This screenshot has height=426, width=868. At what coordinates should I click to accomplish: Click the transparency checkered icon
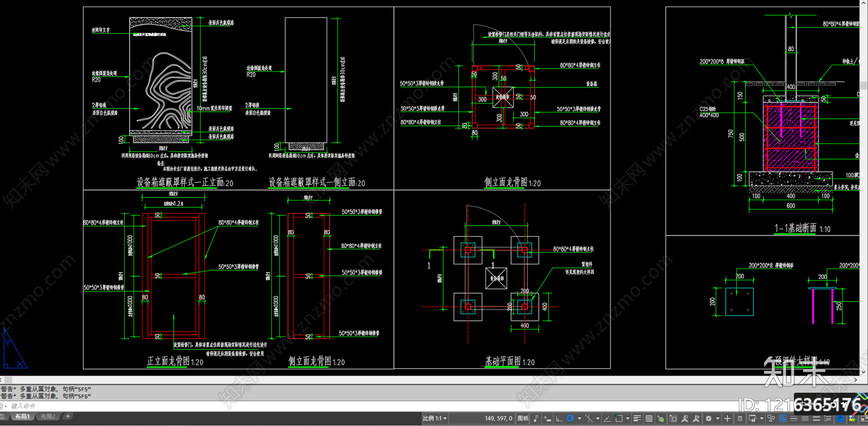coord(649,418)
